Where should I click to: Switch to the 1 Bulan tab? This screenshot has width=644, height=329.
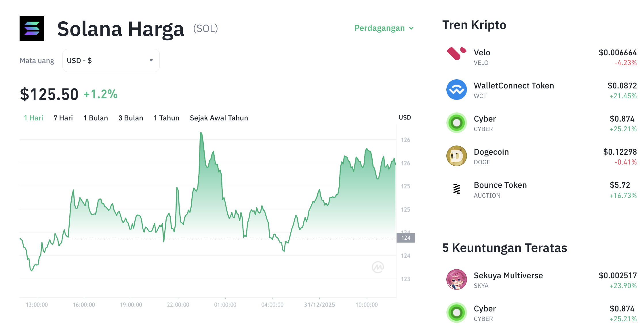96,118
